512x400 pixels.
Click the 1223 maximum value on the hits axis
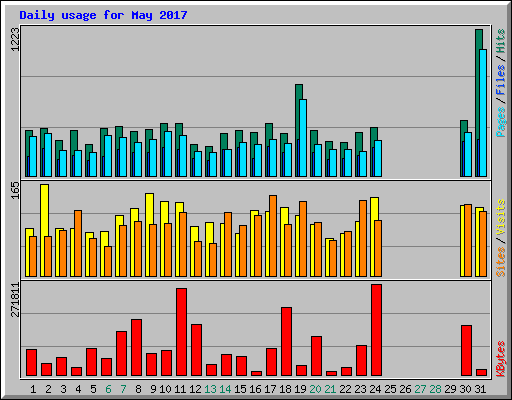tap(15, 39)
